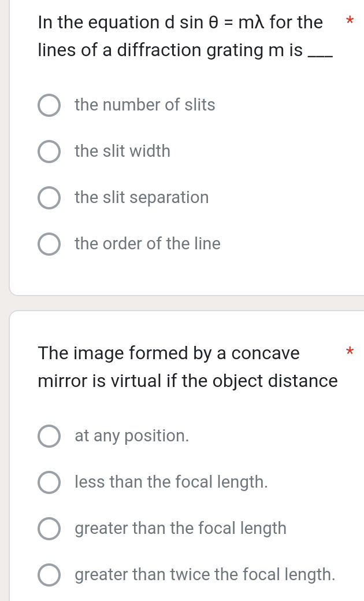Click the 'greater than the focal length' answer text
Viewport: 364px width, 601px height.
point(180,529)
